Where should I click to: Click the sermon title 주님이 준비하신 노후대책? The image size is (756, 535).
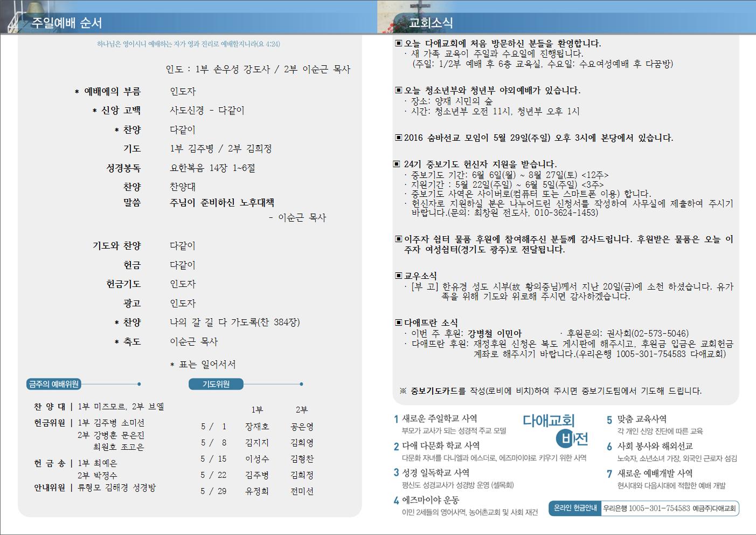pyautogui.click(x=222, y=203)
